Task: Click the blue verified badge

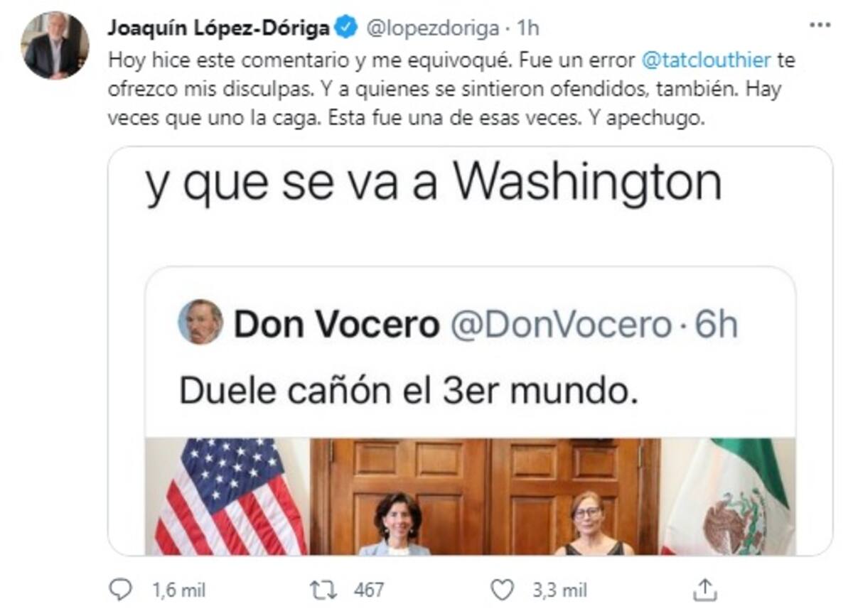Action: pyautogui.click(x=345, y=28)
